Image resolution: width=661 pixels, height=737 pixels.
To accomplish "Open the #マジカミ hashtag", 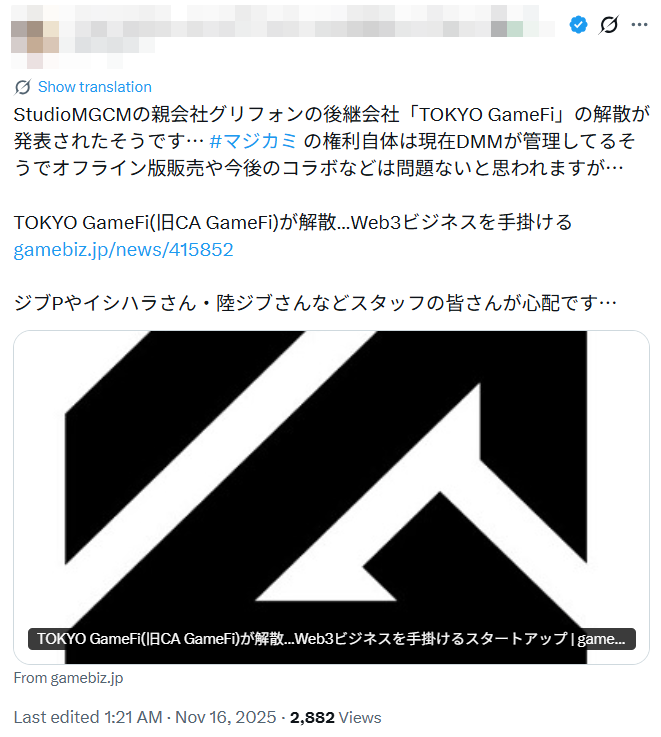I will [x=253, y=141].
